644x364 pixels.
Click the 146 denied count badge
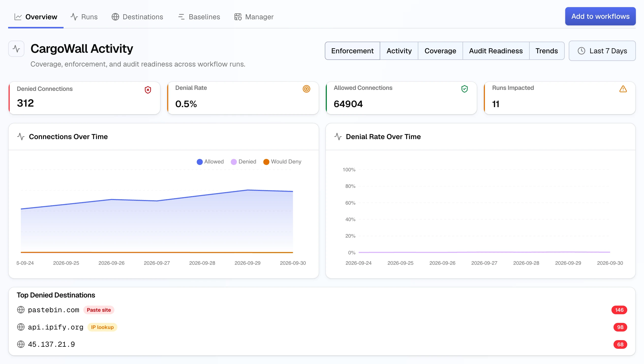[619, 310]
